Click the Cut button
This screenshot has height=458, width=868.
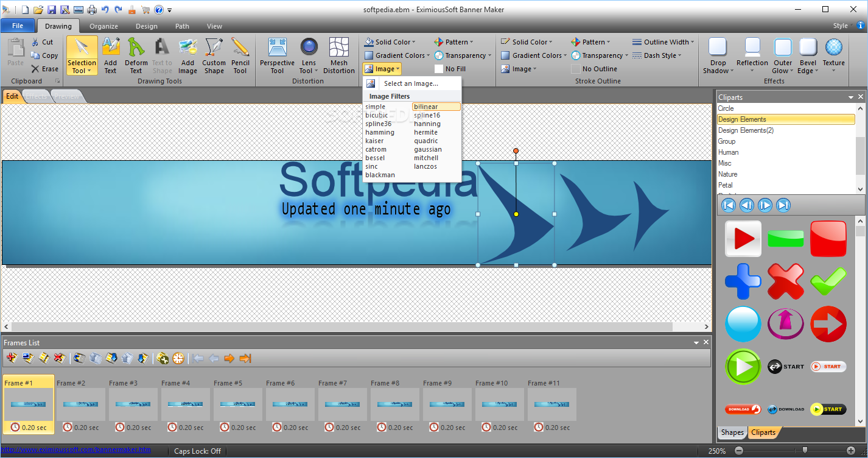pyautogui.click(x=42, y=42)
